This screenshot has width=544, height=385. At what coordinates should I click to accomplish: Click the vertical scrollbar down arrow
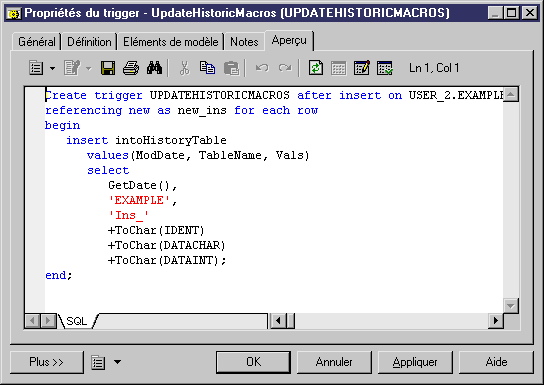tap(511, 306)
